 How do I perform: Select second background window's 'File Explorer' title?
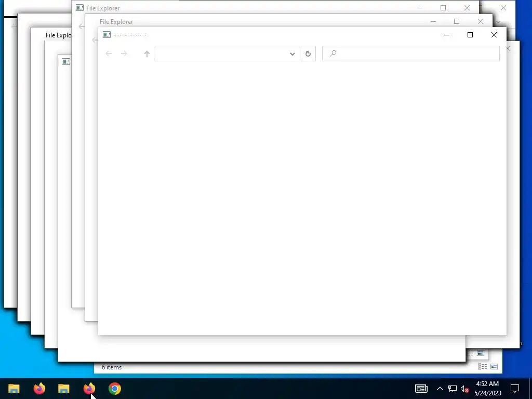point(116,22)
